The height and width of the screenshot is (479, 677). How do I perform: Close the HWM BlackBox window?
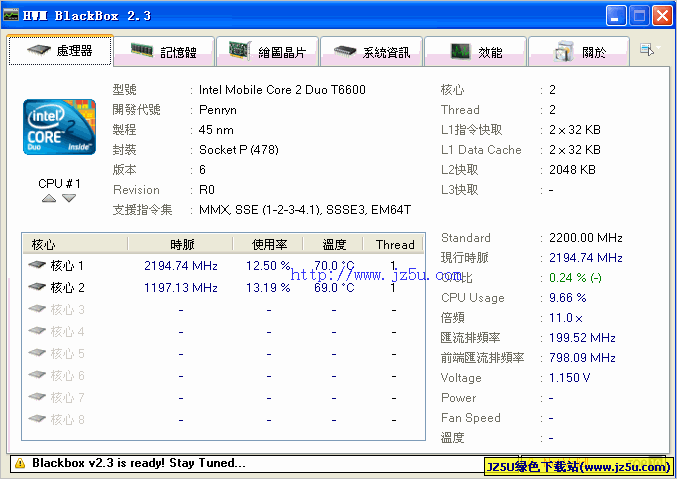(662, 16)
